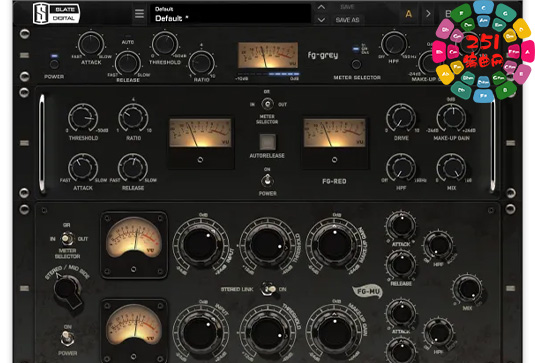Click the lower FG-MU ATTACK knob

tap(401, 313)
